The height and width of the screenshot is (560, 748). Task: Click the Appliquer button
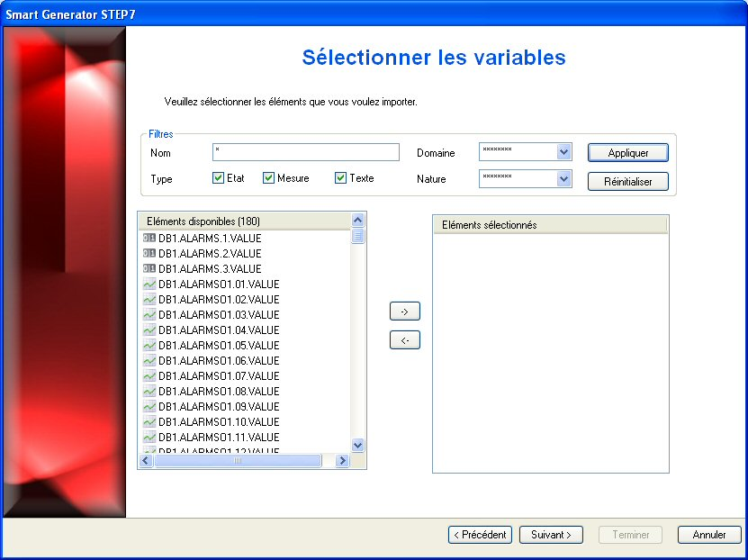coord(627,153)
